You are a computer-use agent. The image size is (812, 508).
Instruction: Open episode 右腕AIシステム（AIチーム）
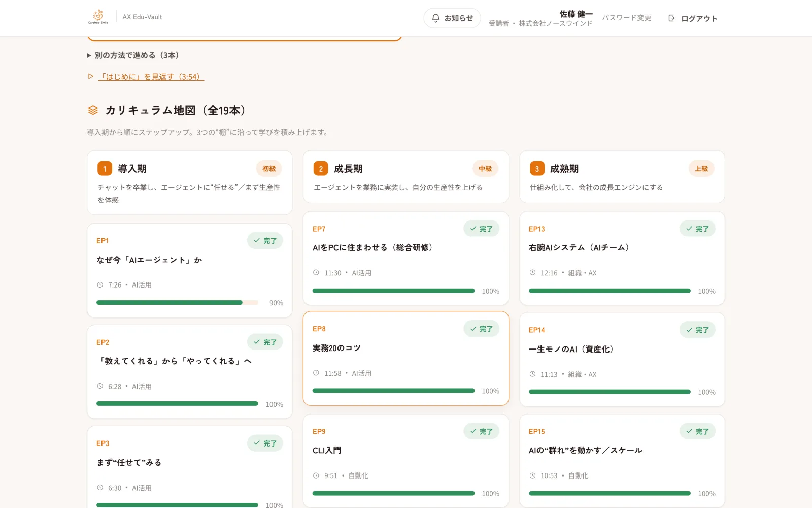(x=622, y=259)
